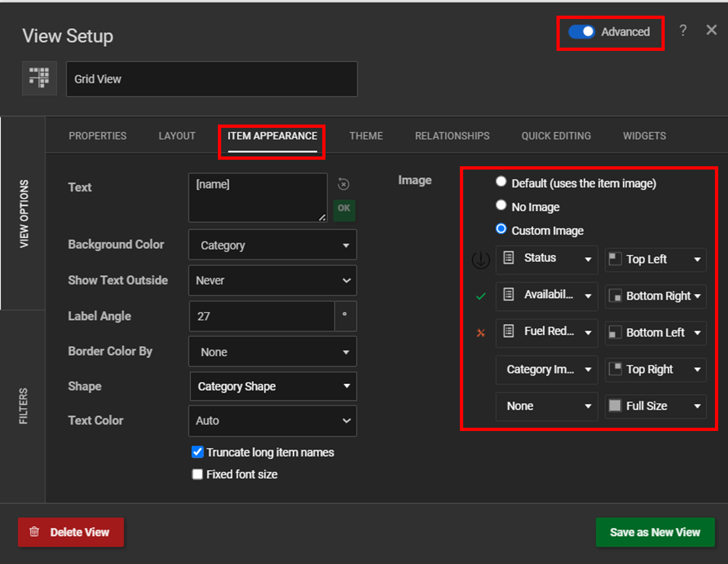Enable the Fixed font size checkbox

pos(197,474)
